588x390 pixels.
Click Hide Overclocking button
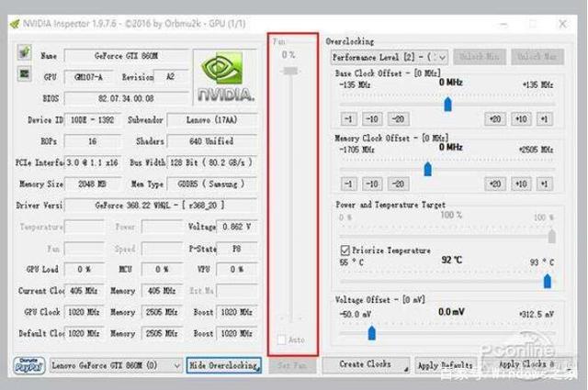[224, 365]
